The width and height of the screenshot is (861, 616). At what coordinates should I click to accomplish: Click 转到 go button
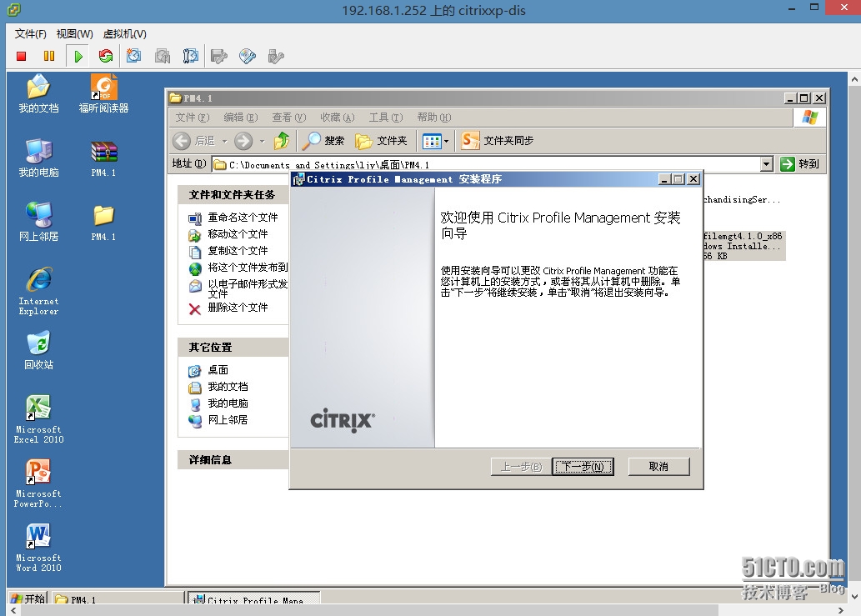point(800,163)
